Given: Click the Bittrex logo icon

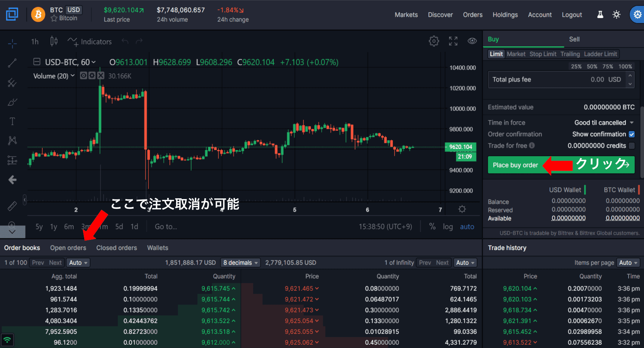Looking at the screenshot, I should 12,14.
